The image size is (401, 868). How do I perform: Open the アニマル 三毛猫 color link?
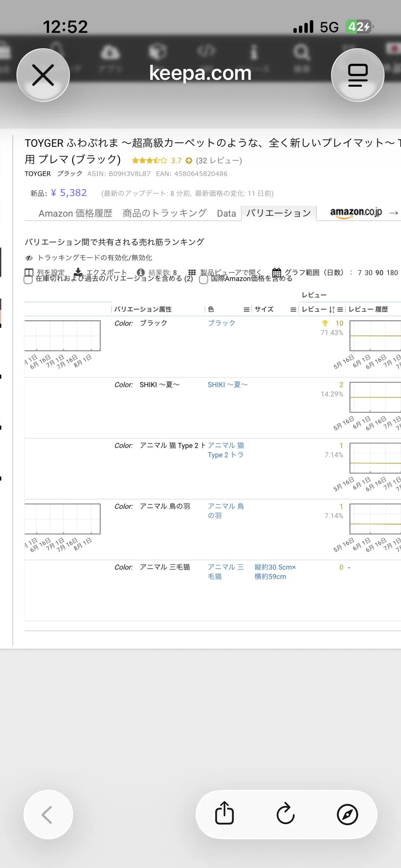(x=226, y=572)
